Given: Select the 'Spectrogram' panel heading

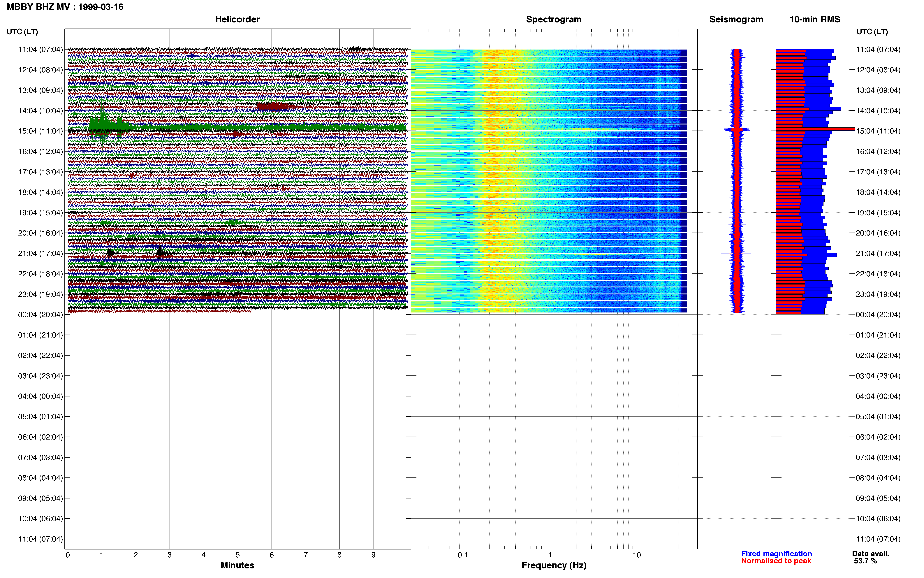Looking at the screenshot, I should (554, 19).
